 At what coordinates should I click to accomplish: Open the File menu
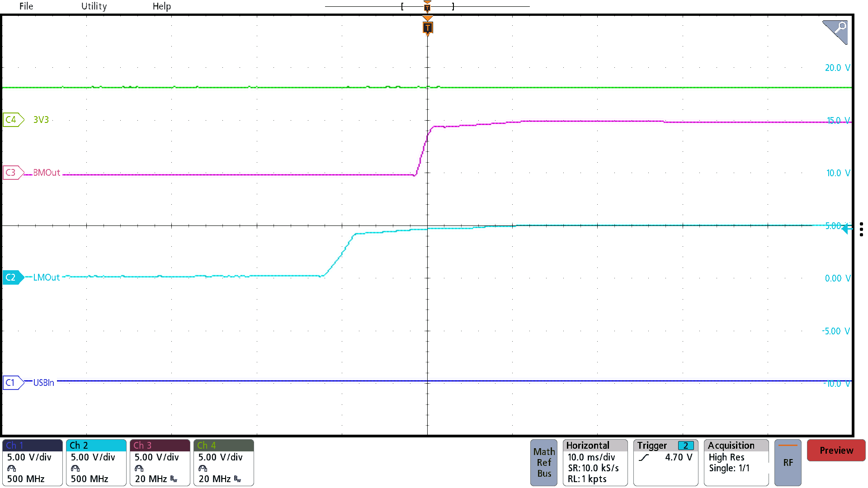(x=26, y=6)
